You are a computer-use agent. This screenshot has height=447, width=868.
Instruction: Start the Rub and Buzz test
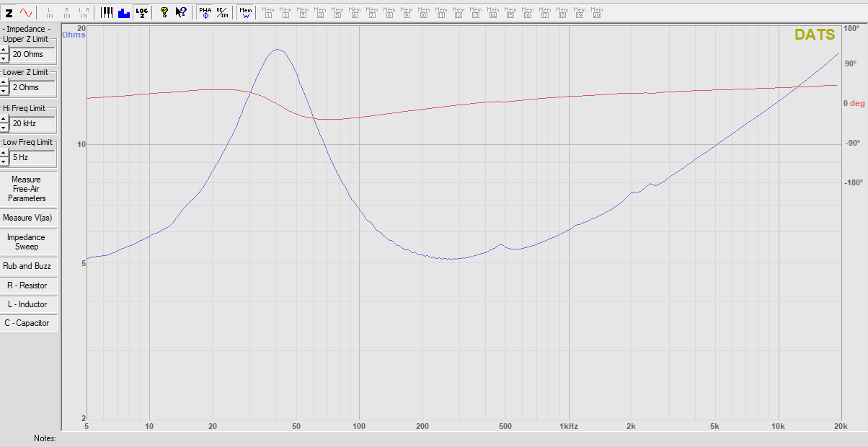click(x=27, y=266)
